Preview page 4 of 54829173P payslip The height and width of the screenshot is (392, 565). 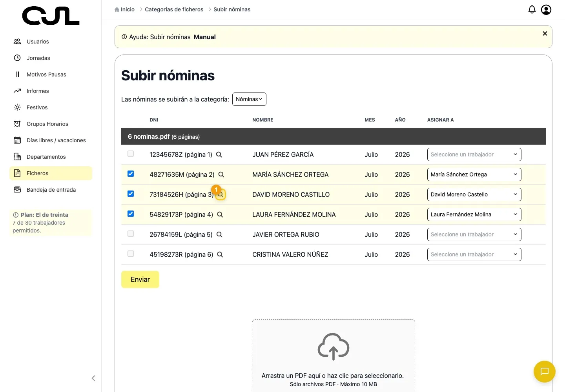pyautogui.click(x=220, y=214)
